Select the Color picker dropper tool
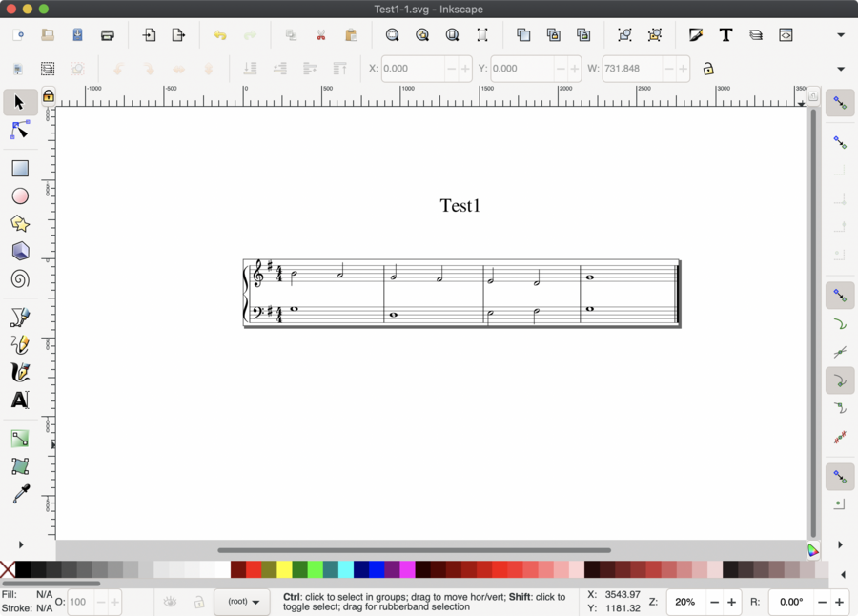The height and width of the screenshot is (616, 858). 20,494
